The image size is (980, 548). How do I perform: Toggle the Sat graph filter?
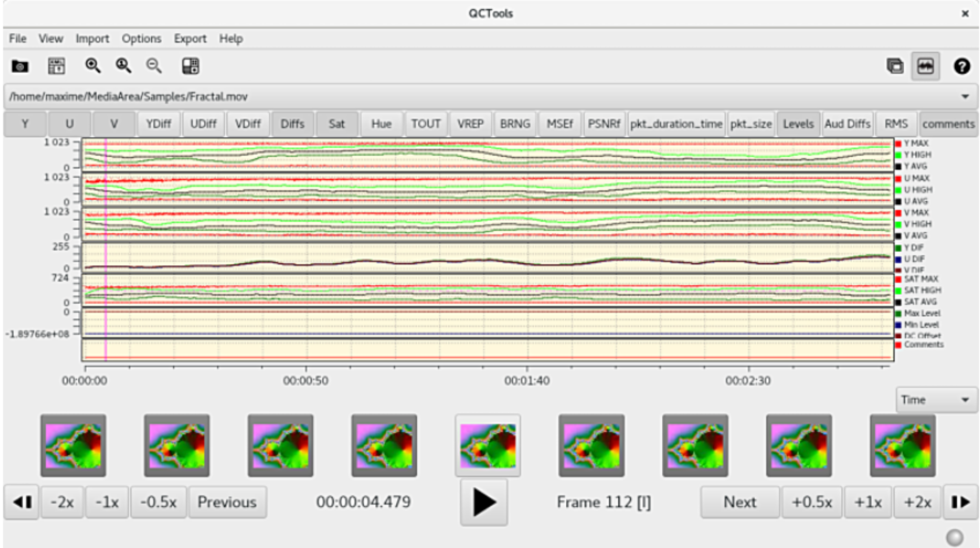point(337,124)
